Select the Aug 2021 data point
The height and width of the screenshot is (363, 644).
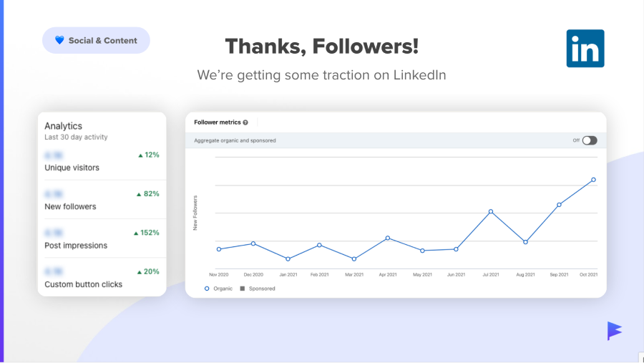coord(525,242)
